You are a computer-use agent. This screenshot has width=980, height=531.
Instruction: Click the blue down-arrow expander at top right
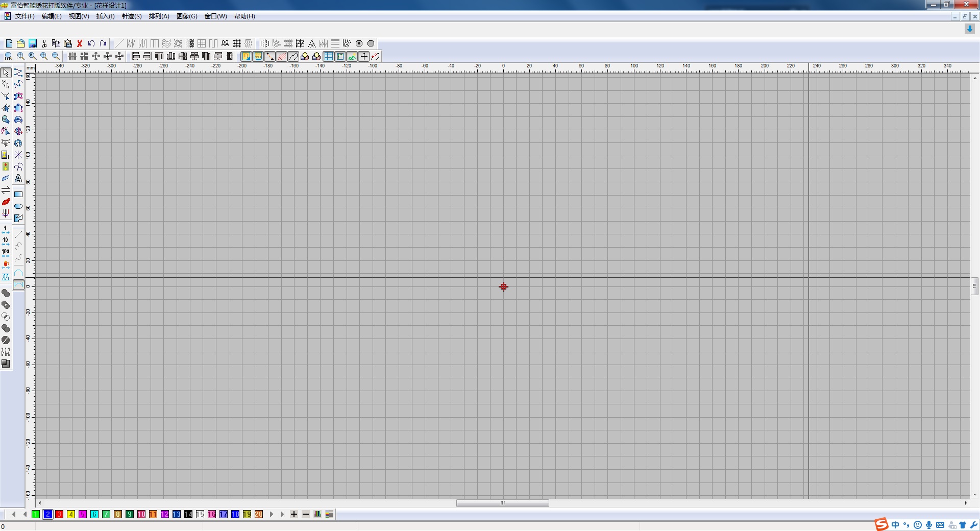pyautogui.click(x=970, y=29)
